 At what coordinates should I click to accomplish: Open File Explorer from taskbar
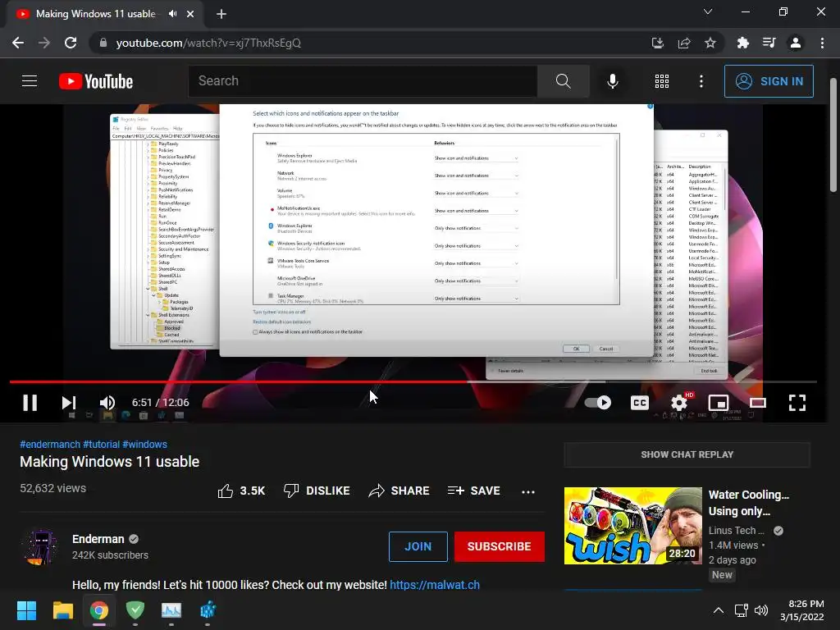tap(62, 610)
